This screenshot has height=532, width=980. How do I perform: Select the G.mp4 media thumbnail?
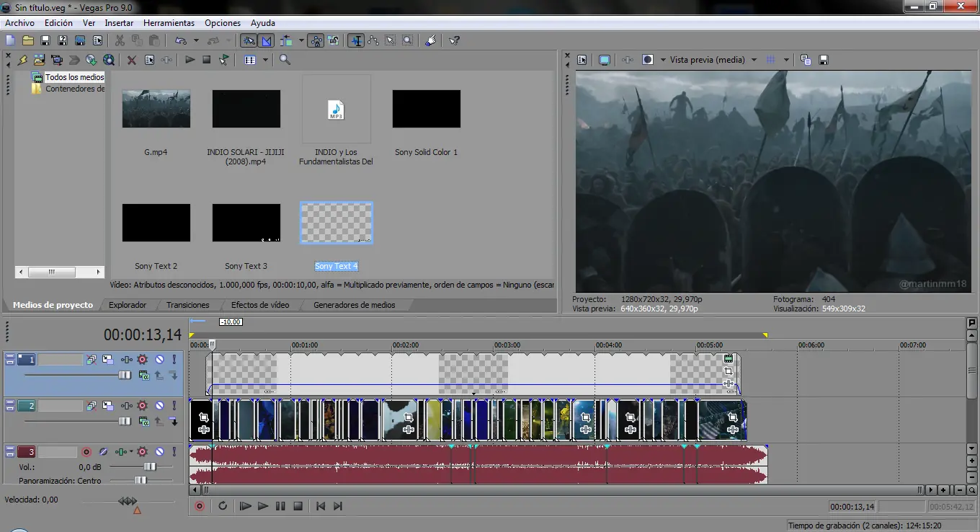156,109
